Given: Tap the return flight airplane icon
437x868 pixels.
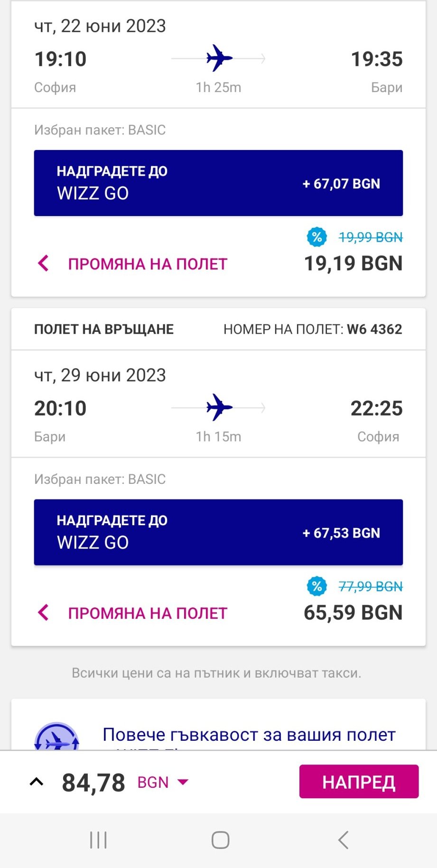Looking at the screenshot, I should (219, 407).
